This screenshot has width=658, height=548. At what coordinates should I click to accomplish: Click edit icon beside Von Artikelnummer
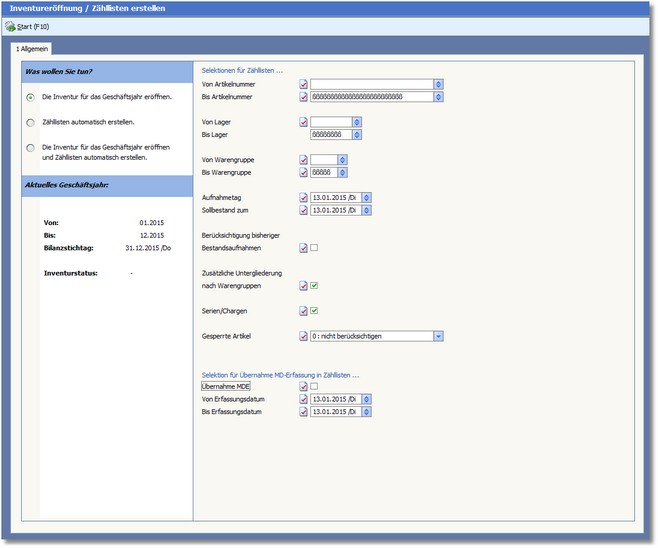pyautogui.click(x=303, y=85)
